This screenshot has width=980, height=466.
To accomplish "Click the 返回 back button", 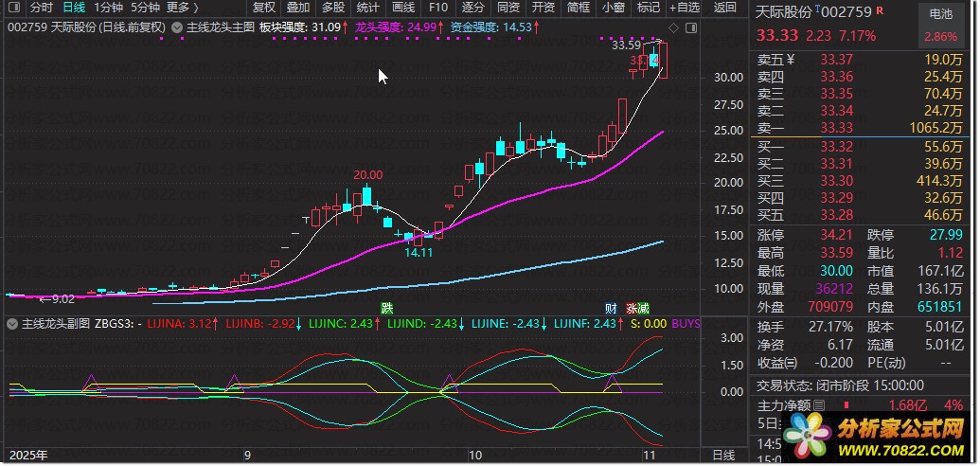I will (x=725, y=9).
